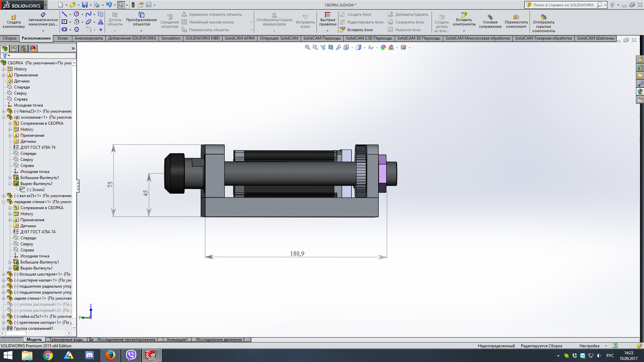The image size is (644, 362).
Task: Open the Edit Appearance color ball
Action: [x=383, y=48]
